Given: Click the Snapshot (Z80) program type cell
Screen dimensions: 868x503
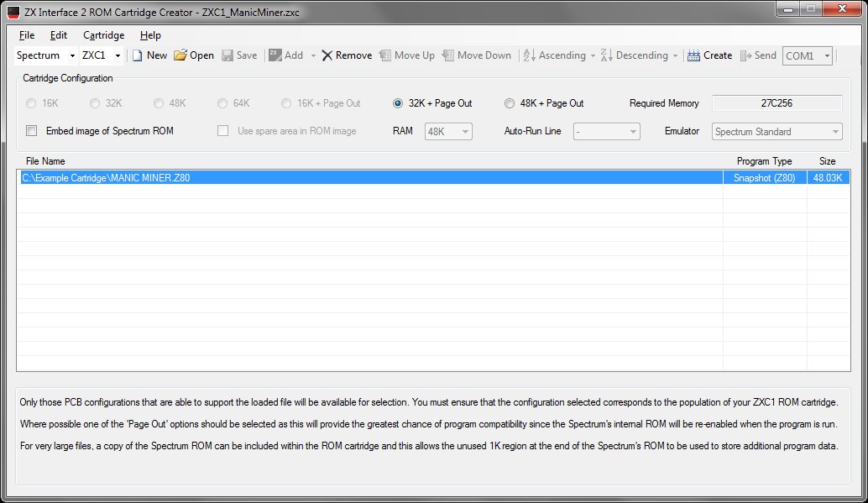Looking at the screenshot, I should pyautogui.click(x=765, y=178).
